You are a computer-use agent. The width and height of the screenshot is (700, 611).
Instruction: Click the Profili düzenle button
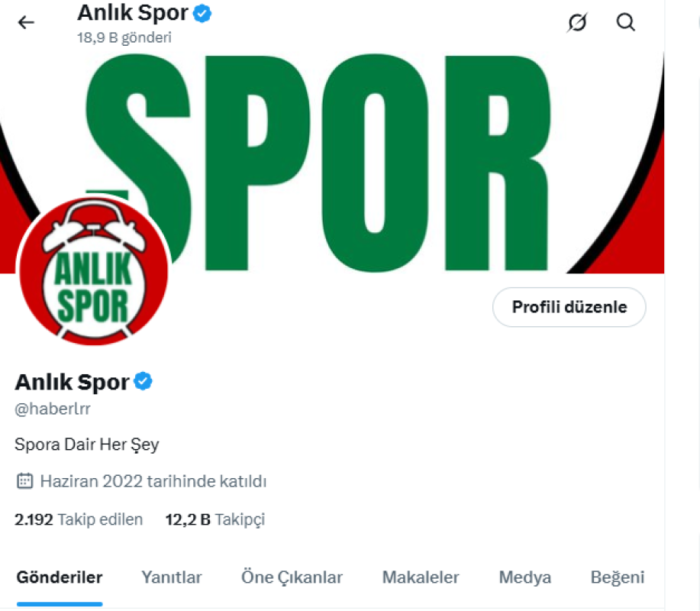tap(569, 307)
